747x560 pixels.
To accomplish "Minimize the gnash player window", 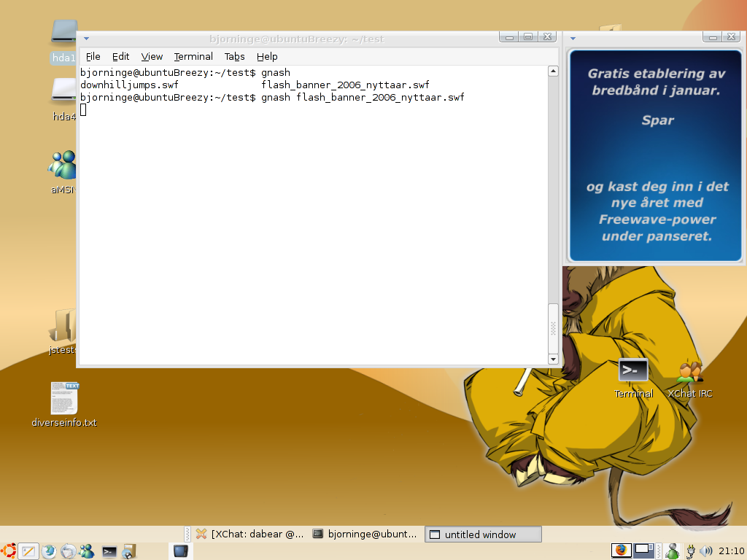I will (x=713, y=37).
